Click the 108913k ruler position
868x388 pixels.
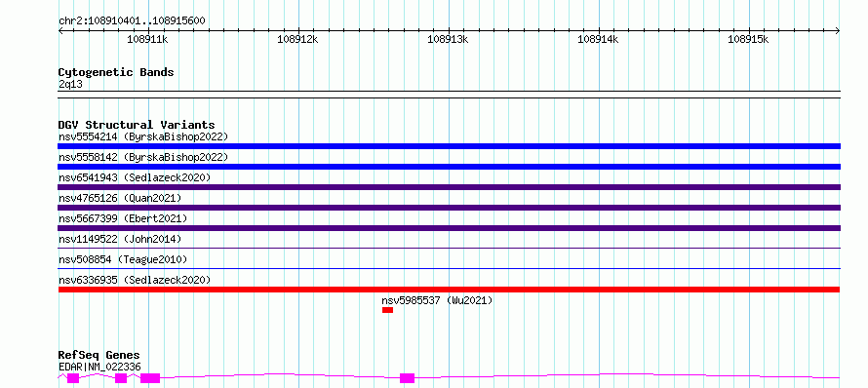pyautogui.click(x=448, y=39)
